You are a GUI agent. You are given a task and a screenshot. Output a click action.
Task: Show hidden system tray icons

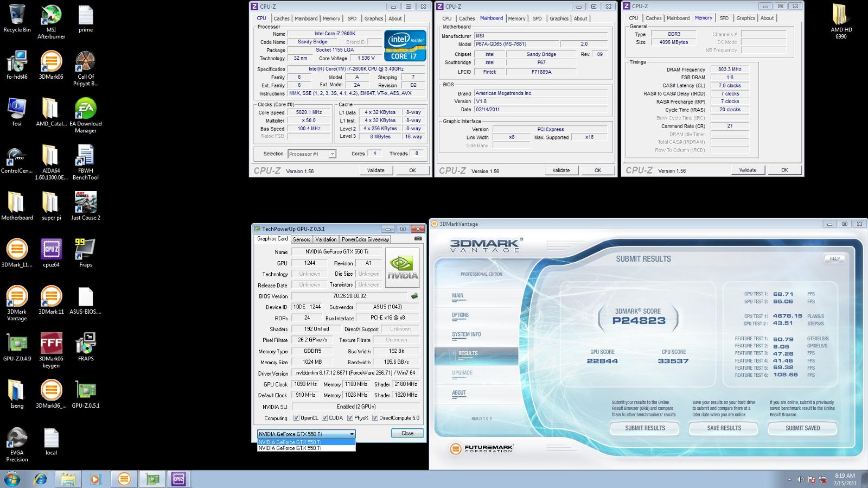tap(789, 480)
